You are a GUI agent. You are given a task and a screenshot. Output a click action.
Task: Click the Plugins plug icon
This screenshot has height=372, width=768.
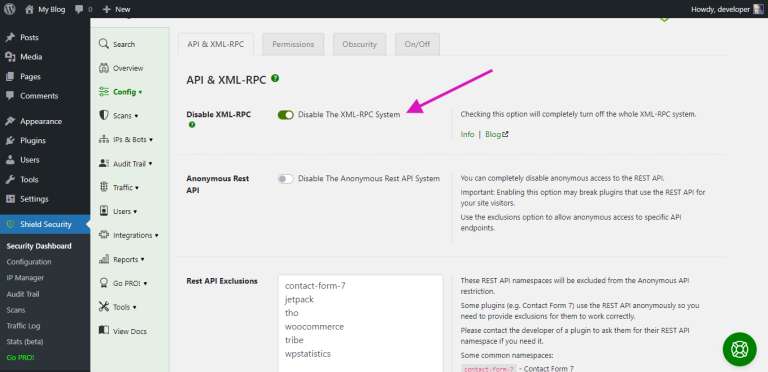10,141
